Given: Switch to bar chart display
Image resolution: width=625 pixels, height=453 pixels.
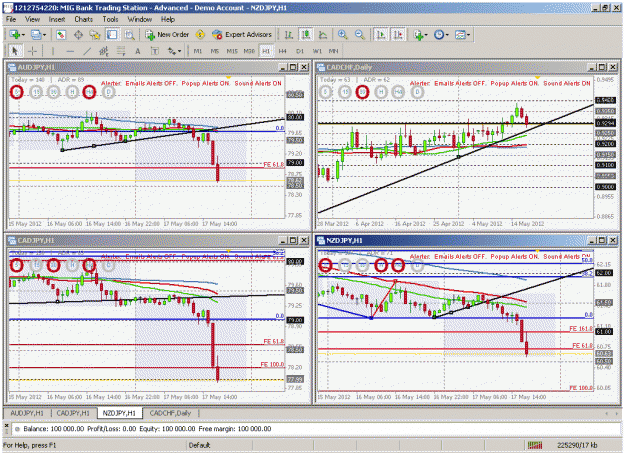Looking at the screenshot, I should pos(289,35).
